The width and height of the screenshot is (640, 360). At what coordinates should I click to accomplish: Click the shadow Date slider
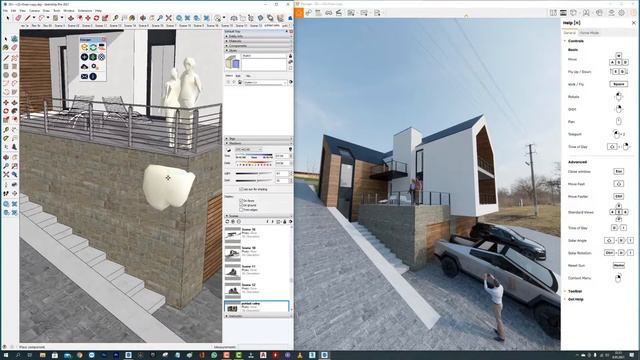tap(254, 163)
